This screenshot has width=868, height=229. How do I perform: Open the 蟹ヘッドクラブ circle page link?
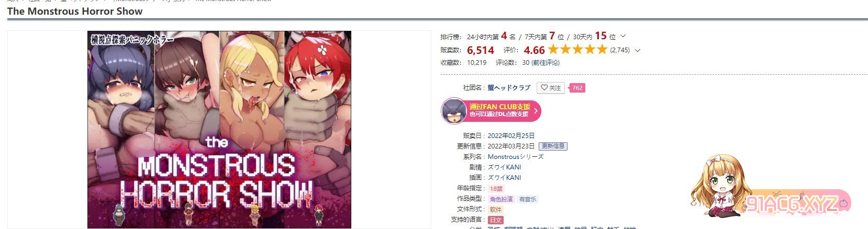tap(509, 88)
